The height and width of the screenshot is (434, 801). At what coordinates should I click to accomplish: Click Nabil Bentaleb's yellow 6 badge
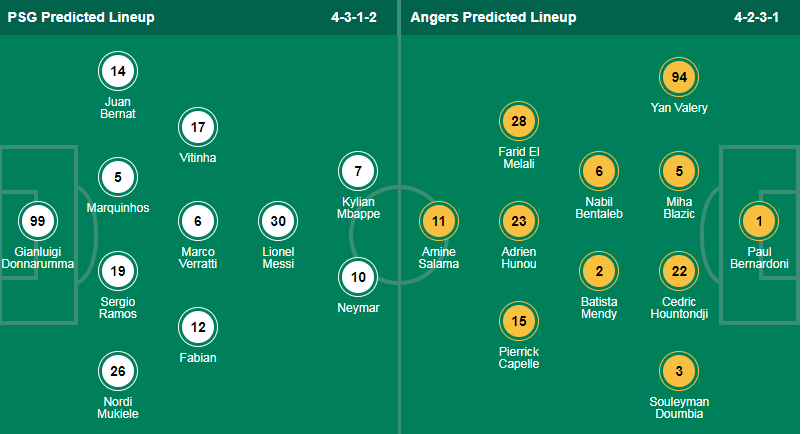click(x=599, y=171)
